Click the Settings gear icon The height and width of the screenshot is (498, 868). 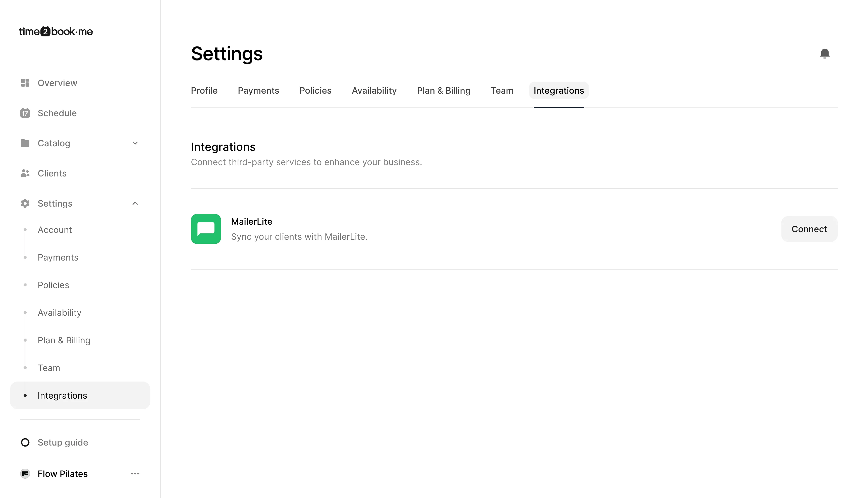point(25,204)
